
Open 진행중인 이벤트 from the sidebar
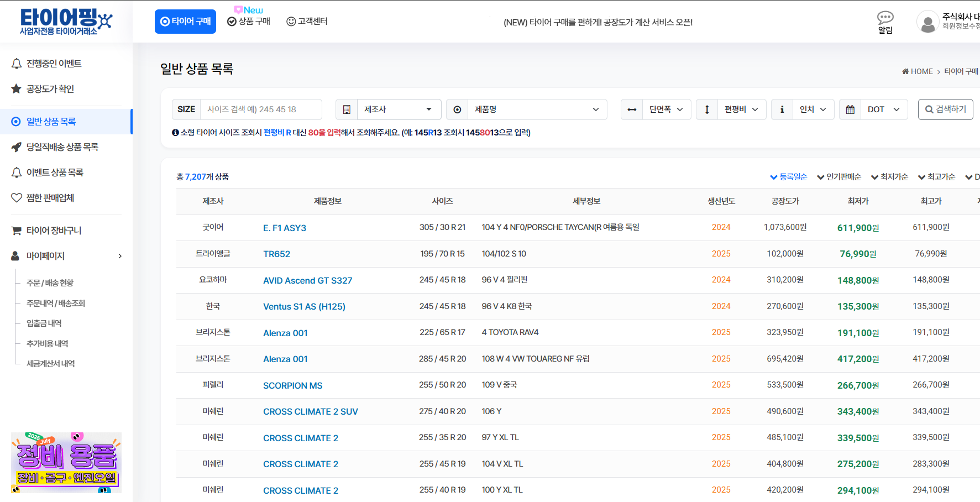coord(54,64)
